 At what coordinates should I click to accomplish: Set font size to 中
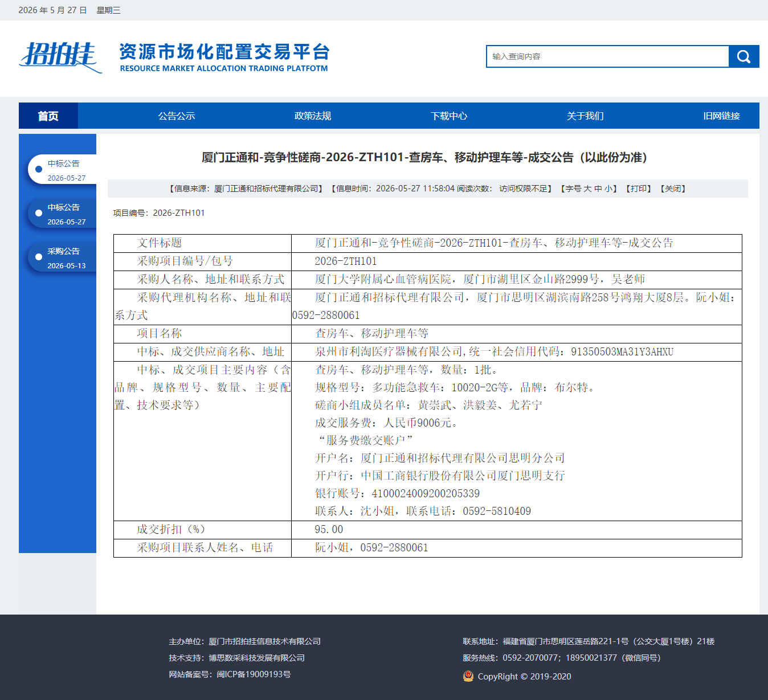click(x=598, y=189)
